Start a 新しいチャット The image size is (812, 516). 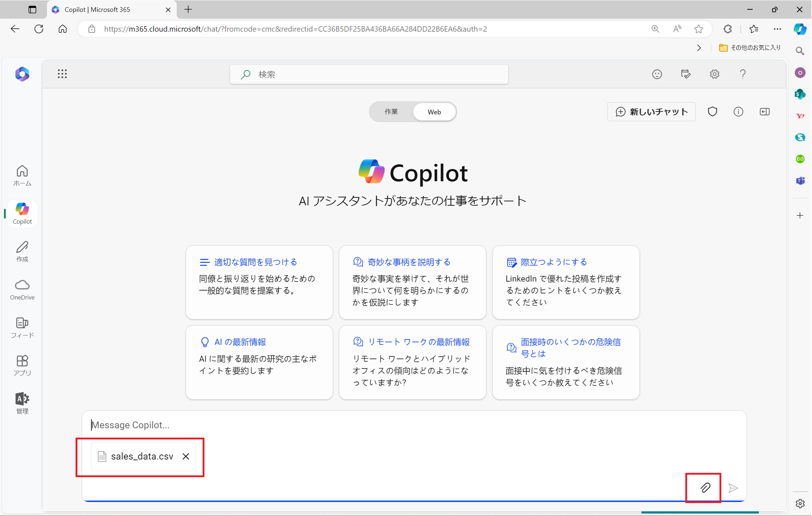point(651,112)
